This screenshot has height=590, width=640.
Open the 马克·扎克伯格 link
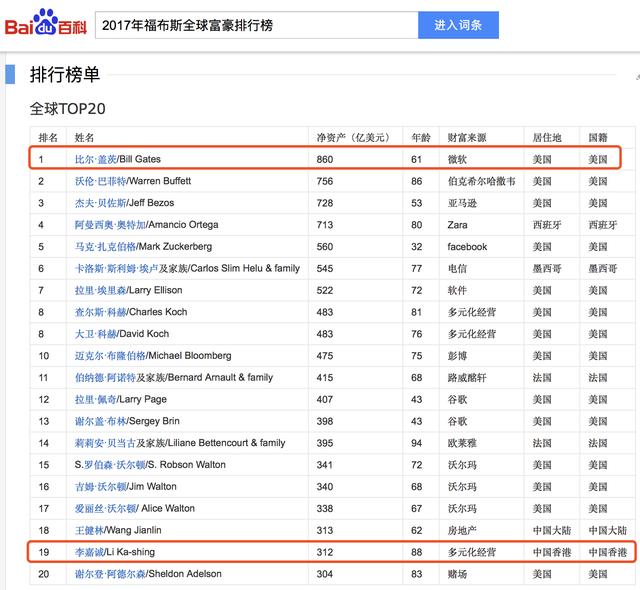[105, 246]
